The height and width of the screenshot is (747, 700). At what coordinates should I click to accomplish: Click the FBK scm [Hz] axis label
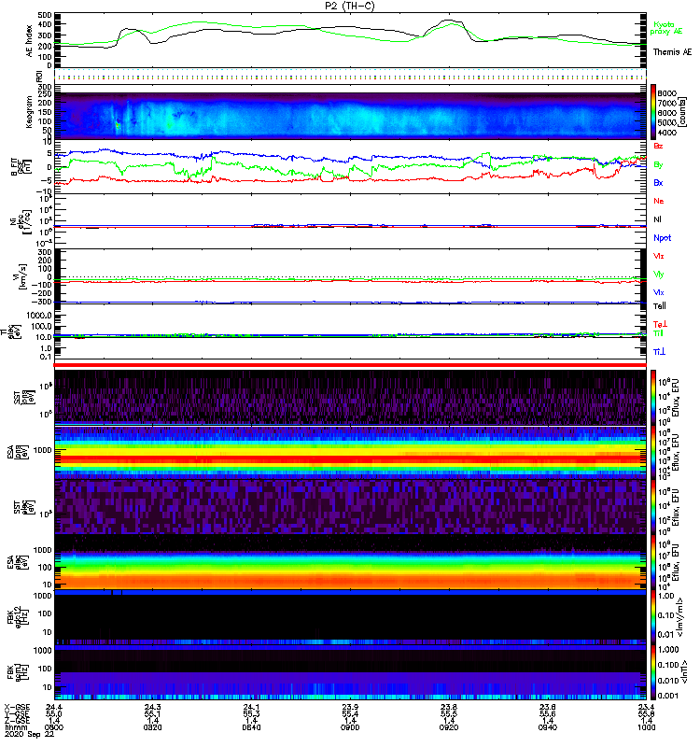coord(17,672)
